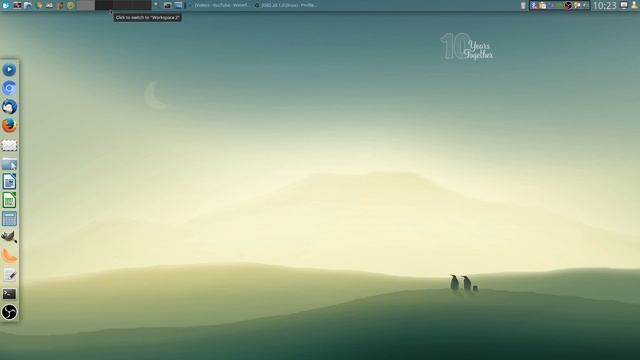Activate the OBS taskbar window button

coord(286,5)
